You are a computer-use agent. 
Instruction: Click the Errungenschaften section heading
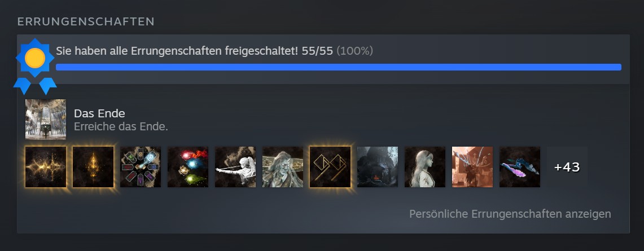click(x=86, y=22)
